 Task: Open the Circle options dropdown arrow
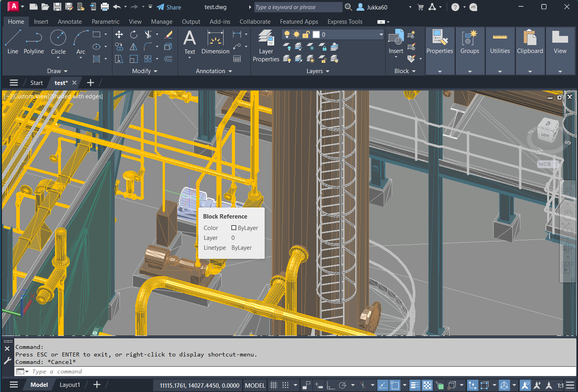[58, 58]
